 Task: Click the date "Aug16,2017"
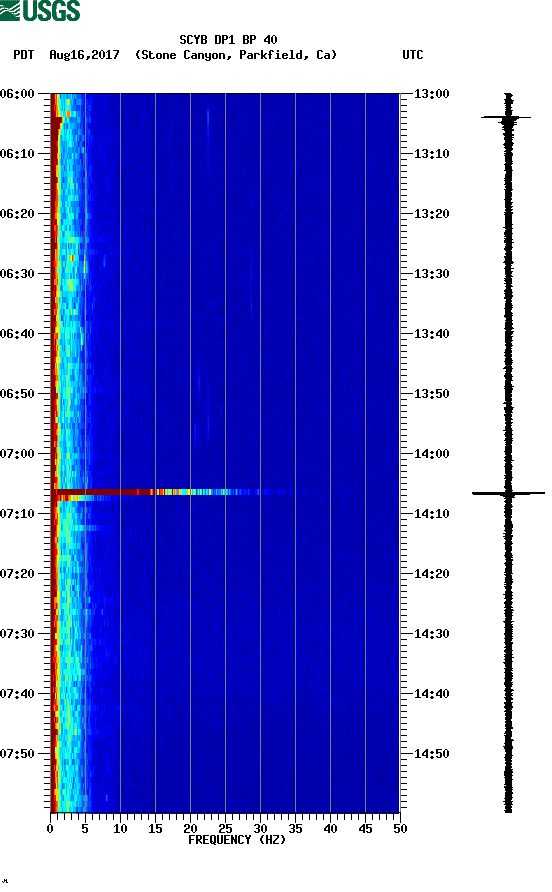tap(84, 55)
